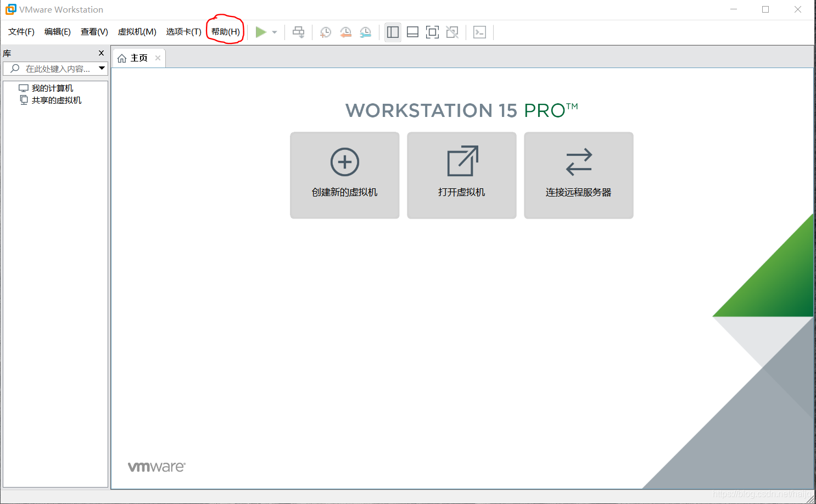This screenshot has width=816, height=504.
Task: Revert to snapshot using the clock-arrow icon
Action: [x=345, y=32]
